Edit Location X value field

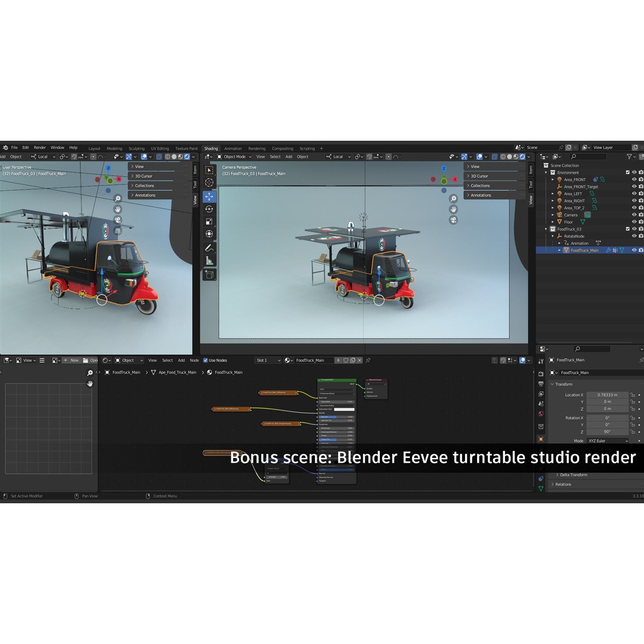[608, 395]
